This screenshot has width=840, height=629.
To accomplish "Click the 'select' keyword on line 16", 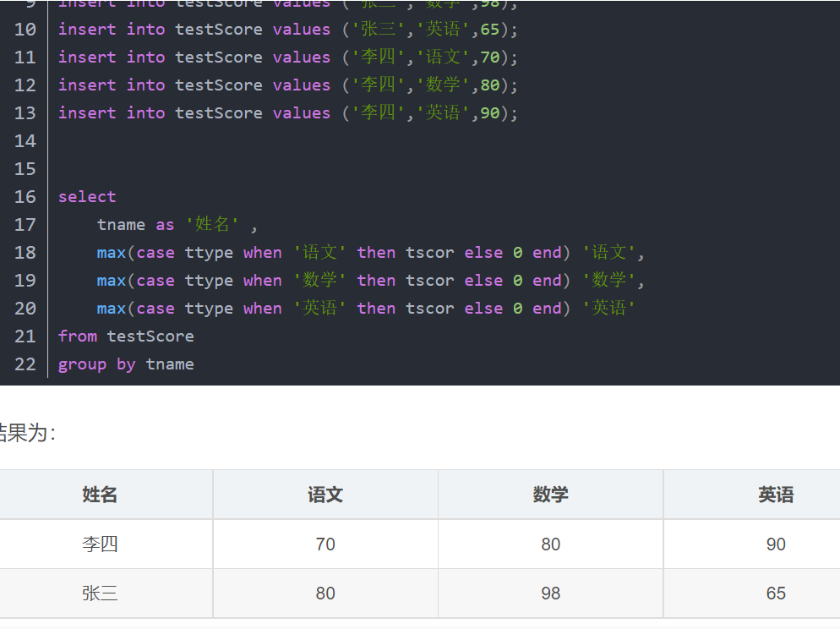I will click(x=87, y=197).
